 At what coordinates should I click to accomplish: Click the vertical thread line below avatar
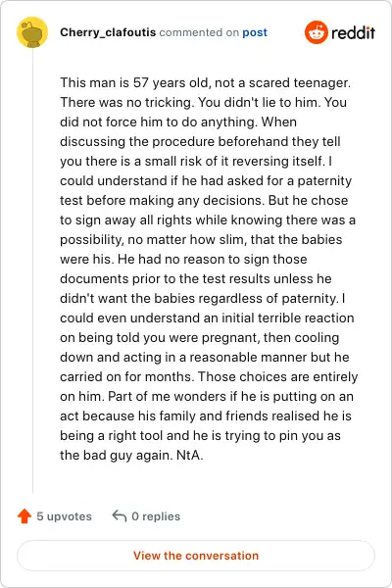[32, 270]
